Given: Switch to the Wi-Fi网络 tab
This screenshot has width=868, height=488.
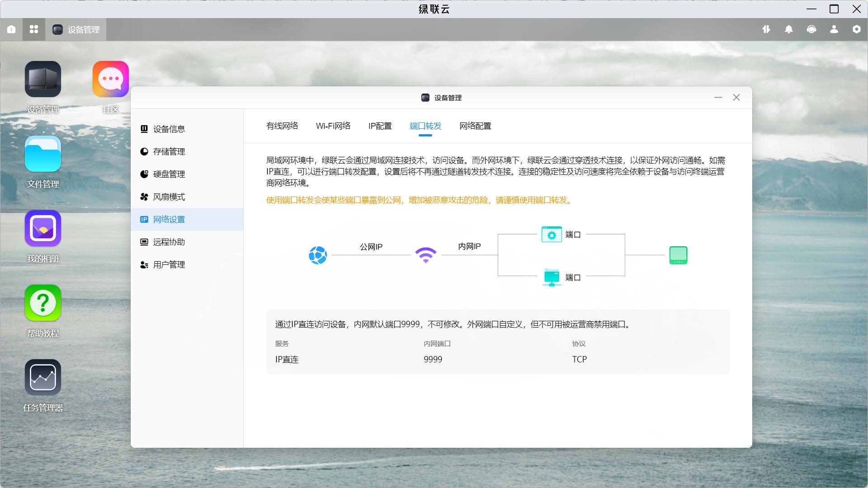Looking at the screenshot, I should [334, 126].
